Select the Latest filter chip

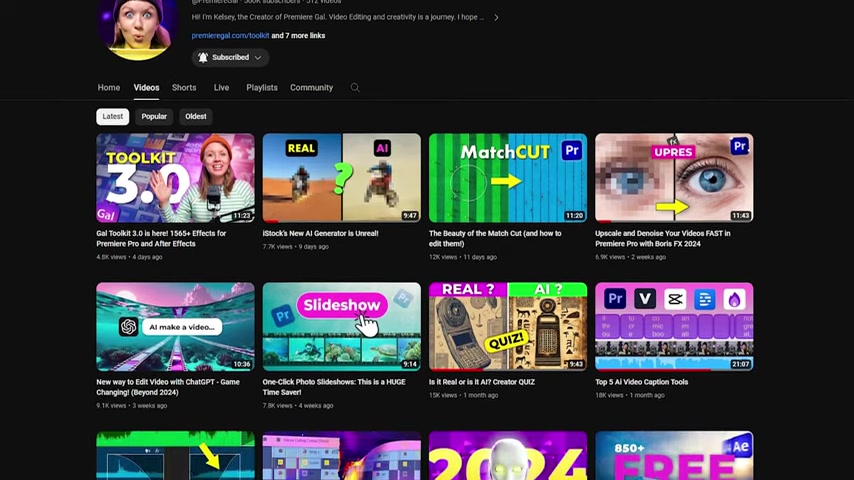point(113,117)
